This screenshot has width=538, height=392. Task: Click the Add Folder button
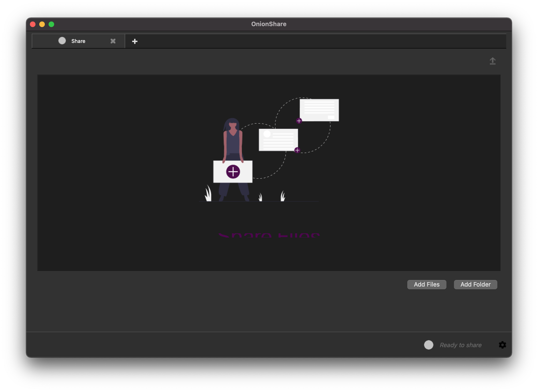coord(475,284)
